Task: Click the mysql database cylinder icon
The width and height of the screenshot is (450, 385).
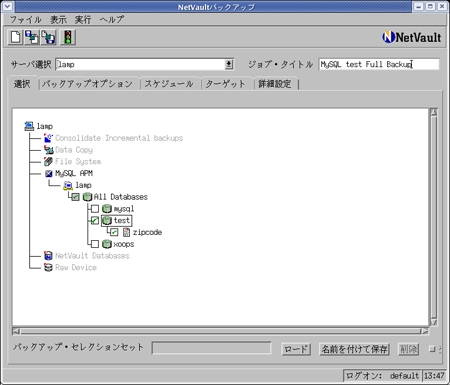Action: [107, 209]
